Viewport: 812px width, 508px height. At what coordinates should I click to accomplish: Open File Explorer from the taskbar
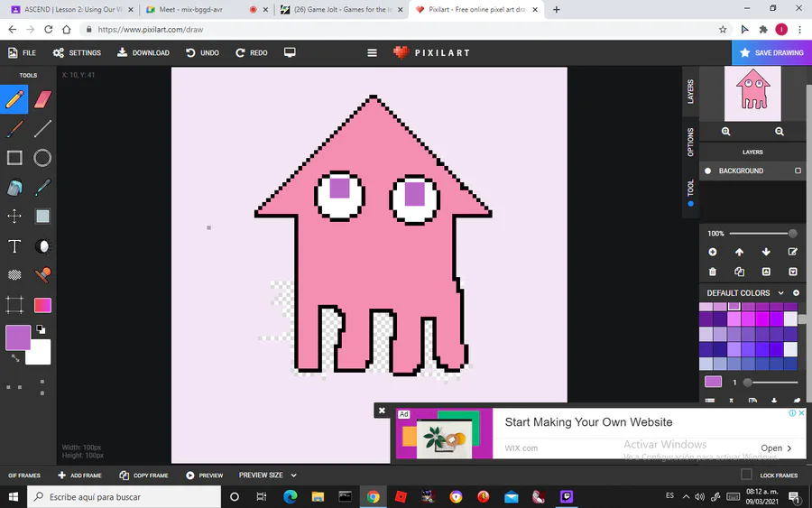pyautogui.click(x=318, y=496)
